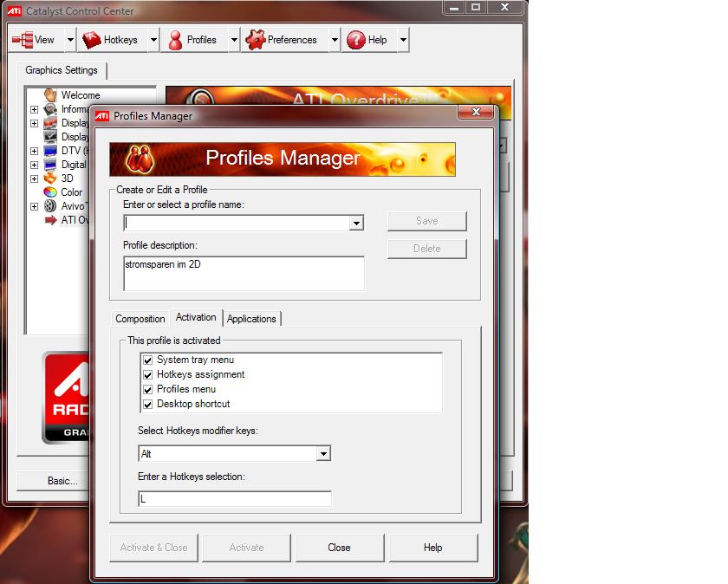Open the Alt modifier keys dropdown
728x584 pixels.
[323, 453]
